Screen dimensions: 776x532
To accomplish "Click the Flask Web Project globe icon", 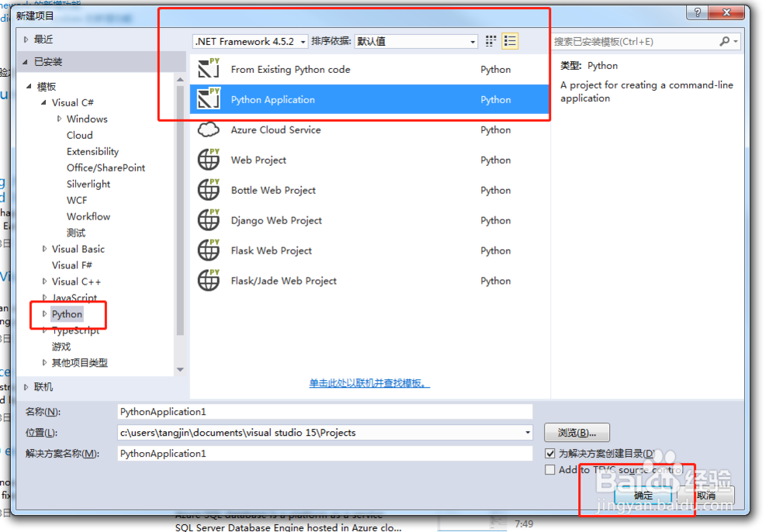I will pyautogui.click(x=208, y=250).
